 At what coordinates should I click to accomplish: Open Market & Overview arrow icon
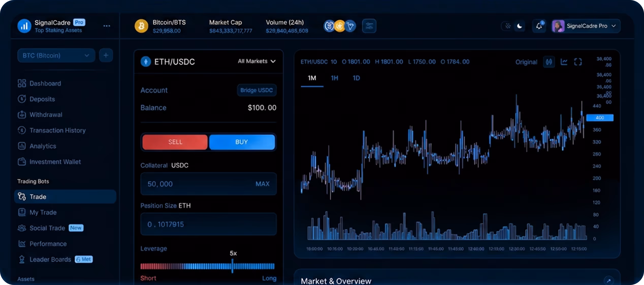[609, 280]
